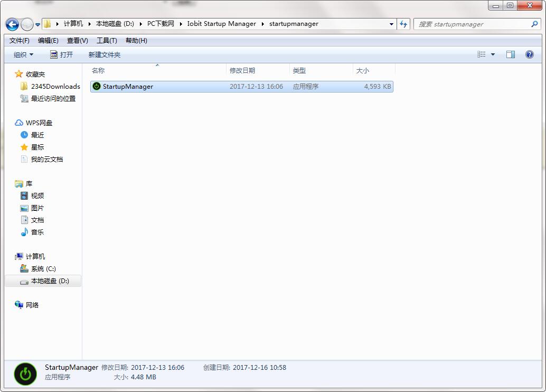The width and height of the screenshot is (546, 392).
Task: Click Iobit Startup Manager breadcrumb segment
Action: [x=221, y=24]
